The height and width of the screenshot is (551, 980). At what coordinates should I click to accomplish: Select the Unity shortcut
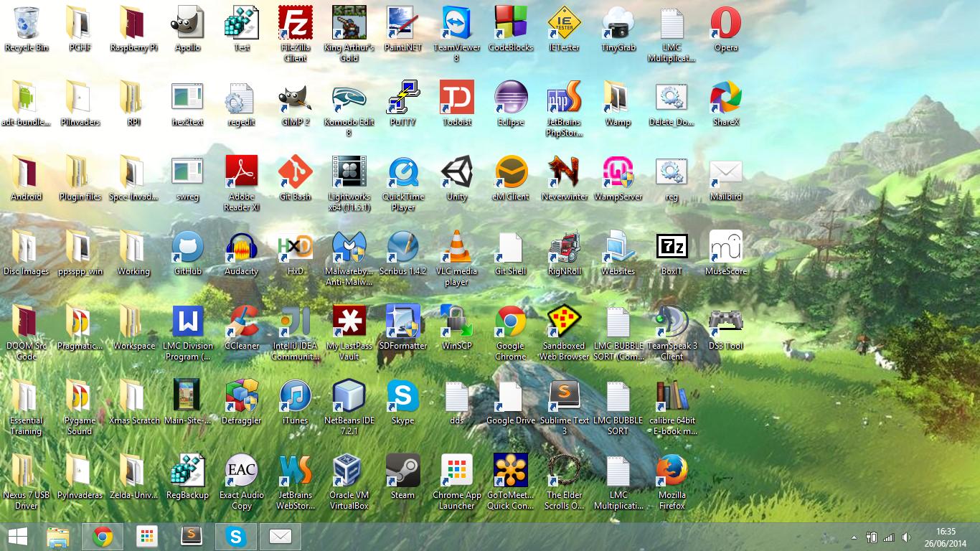click(x=456, y=178)
